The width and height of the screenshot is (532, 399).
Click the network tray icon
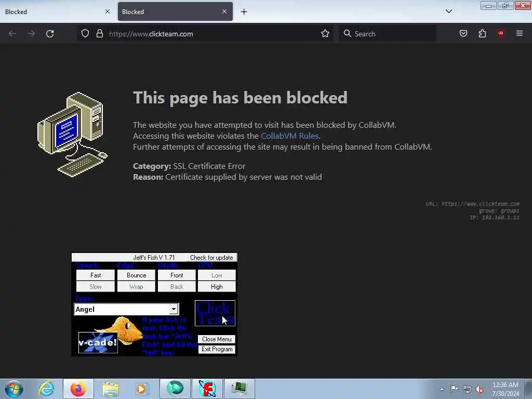click(467, 389)
